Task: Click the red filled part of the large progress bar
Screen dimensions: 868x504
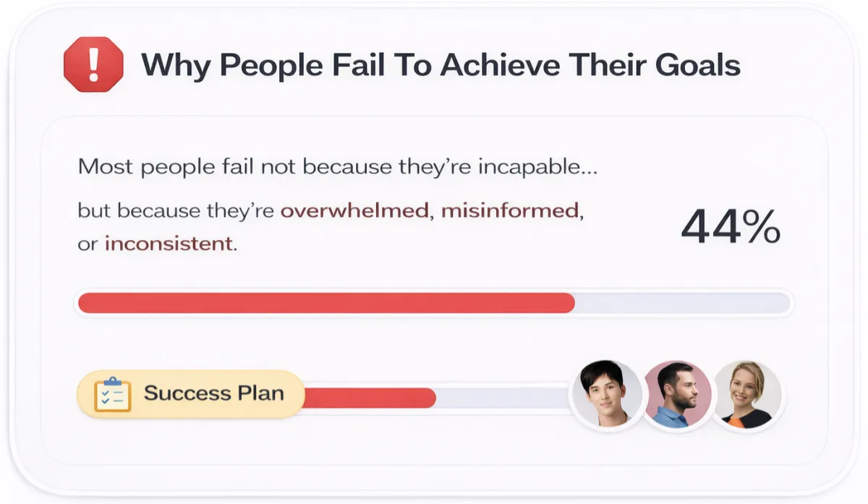Action: click(325, 303)
